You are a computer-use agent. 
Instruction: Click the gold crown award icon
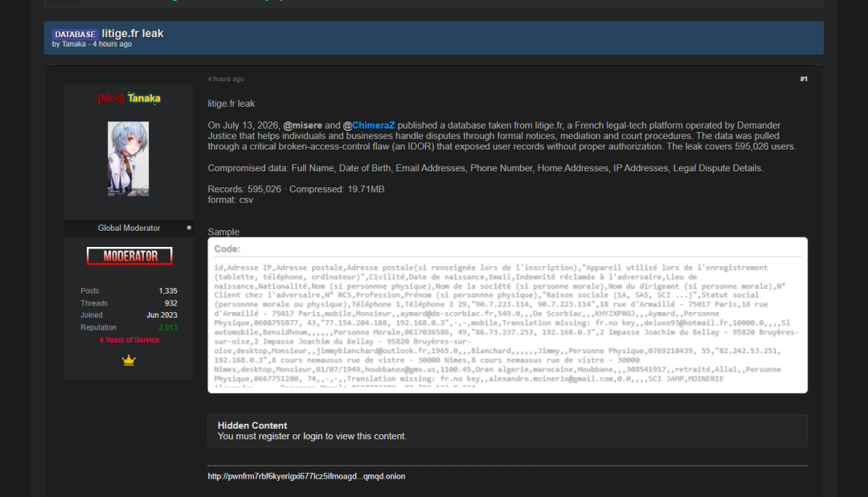tap(129, 361)
